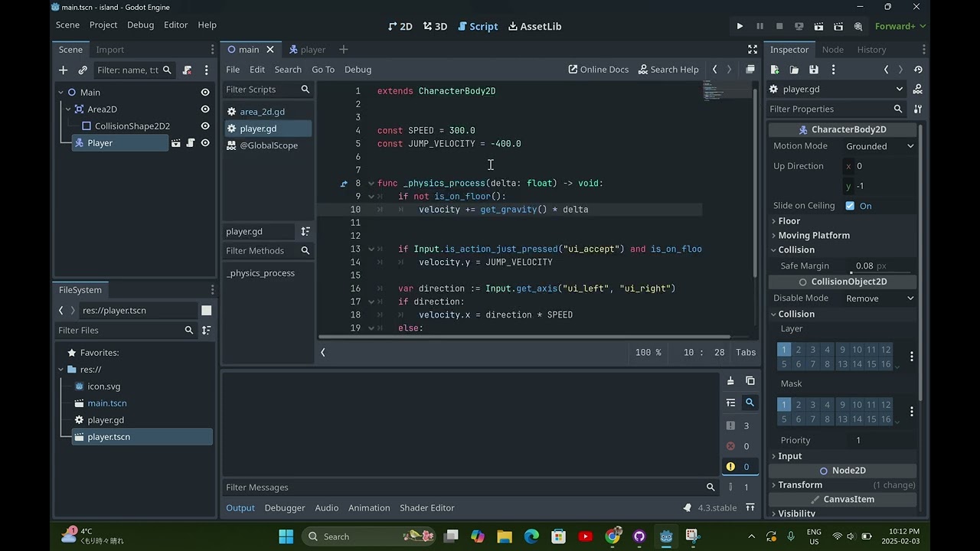
Task: Create a new resource in the Inspector
Action: point(774,70)
